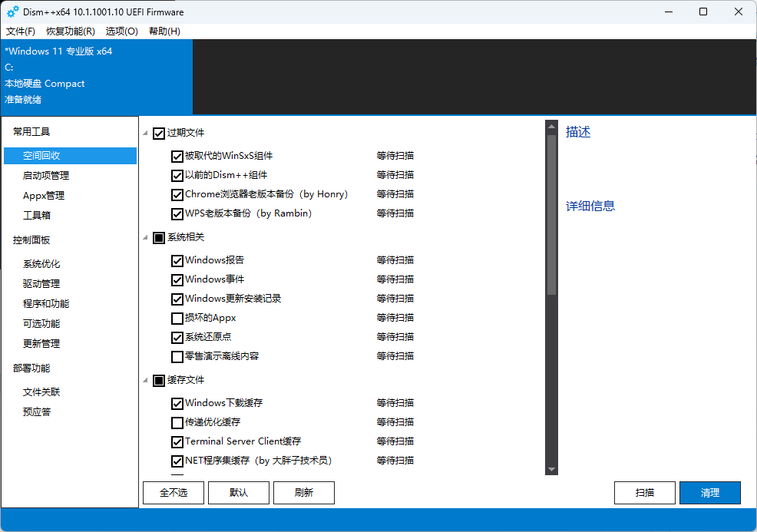This screenshot has height=532, width=757.
Task: Open the 选项(O) menu
Action: pos(121,31)
